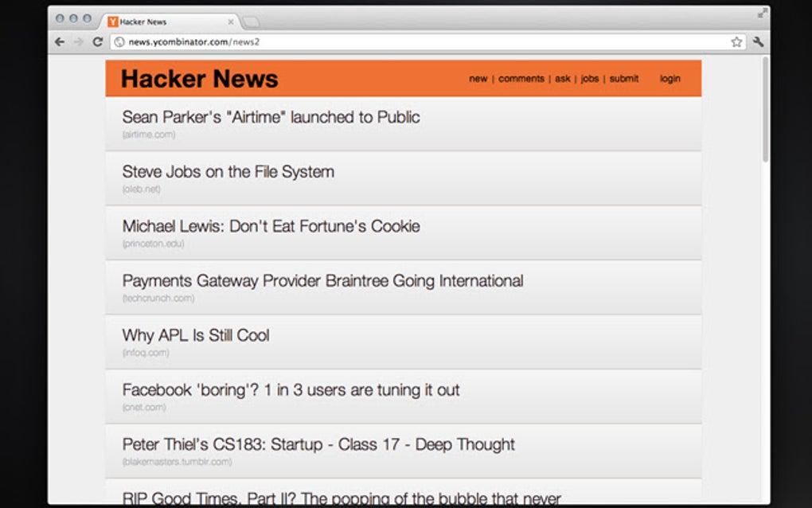This screenshot has height=508, width=812.
Task: Click the "login" link
Action: [670, 79]
